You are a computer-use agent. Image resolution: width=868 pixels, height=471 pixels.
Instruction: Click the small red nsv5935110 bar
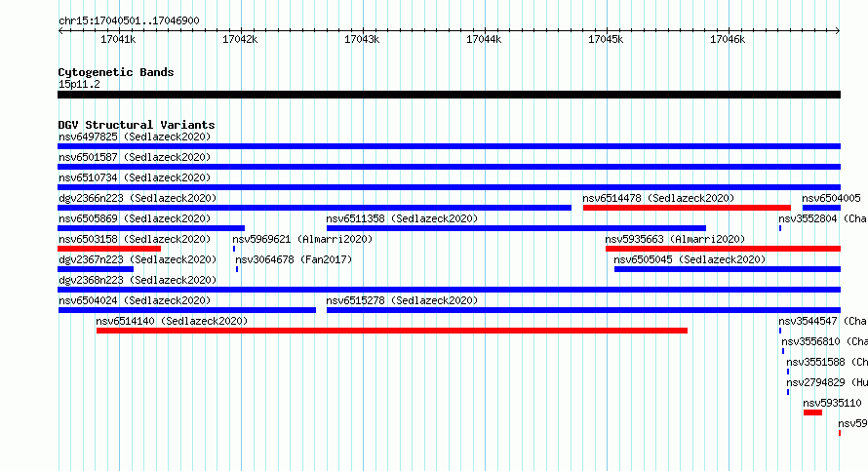coord(812,412)
